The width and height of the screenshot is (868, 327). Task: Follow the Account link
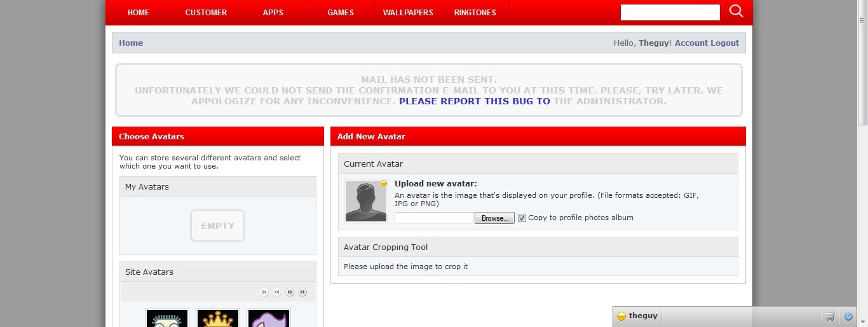click(691, 43)
